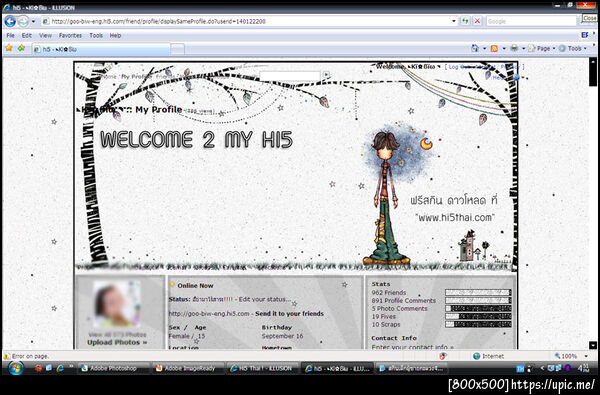The height and width of the screenshot is (395, 600).
Task: Click the hi5 page search field
Action: [x=290, y=76]
